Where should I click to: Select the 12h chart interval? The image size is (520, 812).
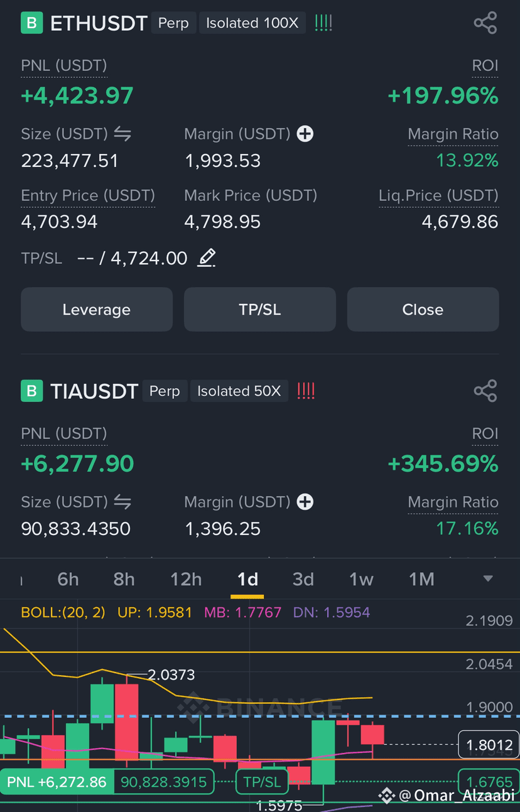coord(186,579)
